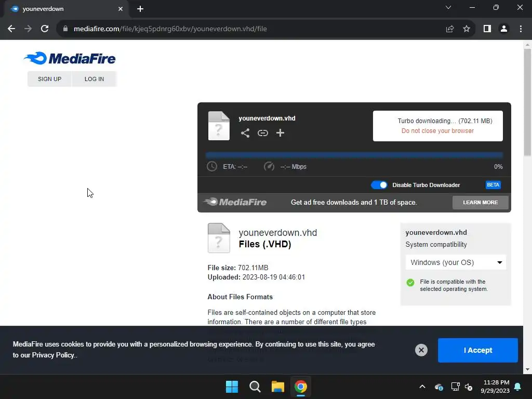Open taskbar Search
This screenshot has height=399, width=532.
[255, 387]
